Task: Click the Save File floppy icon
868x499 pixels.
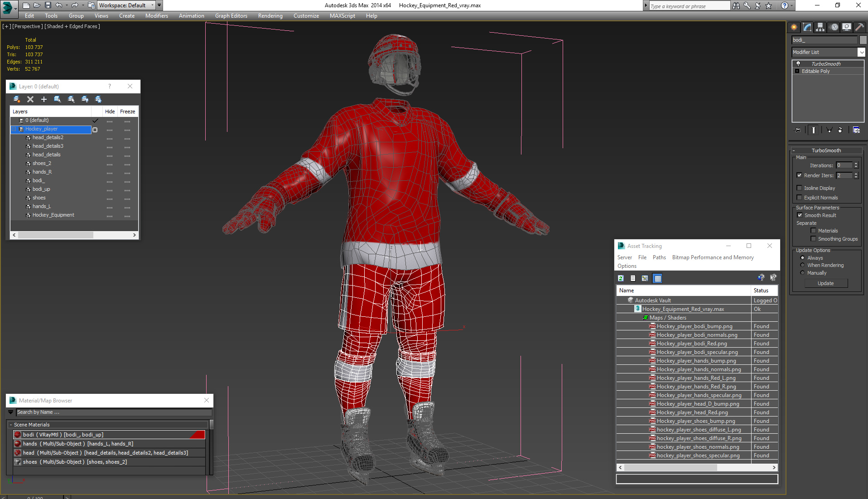Action: click(x=48, y=5)
